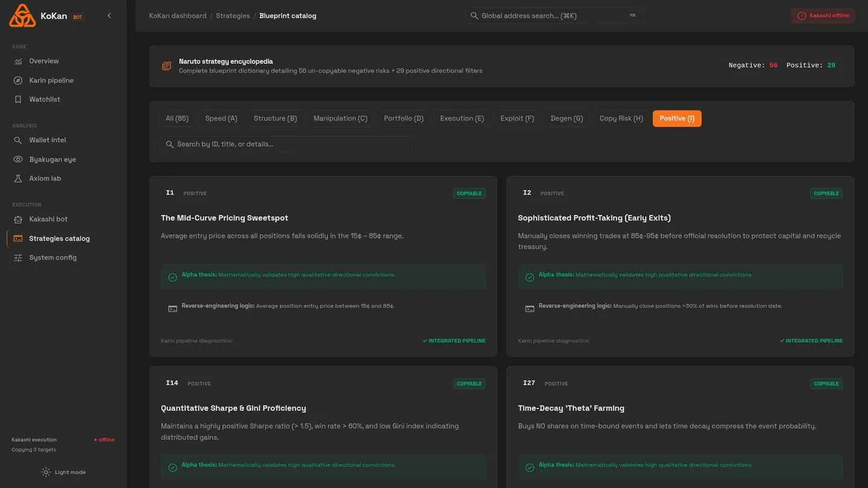
Task: Click the Strategies catalog terminal icon
Action: tap(18, 239)
